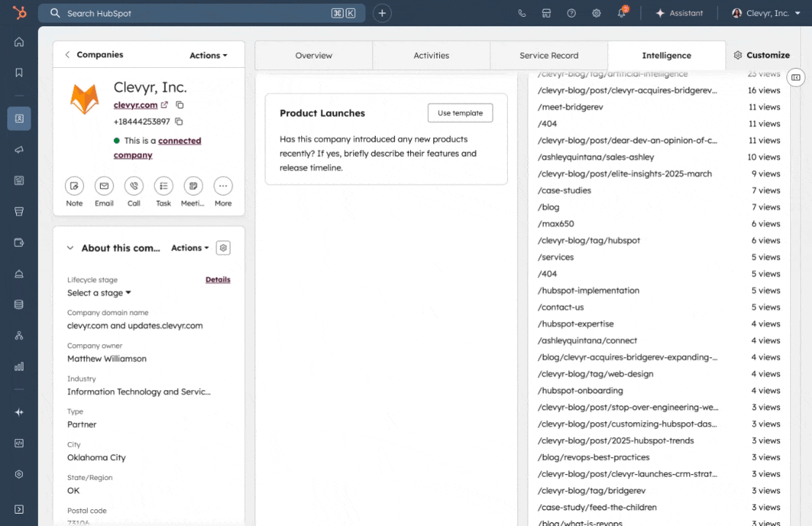This screenshot has height=526, width=812.
Task: Click the /hubspot-implementation page row
Action: 659,291
